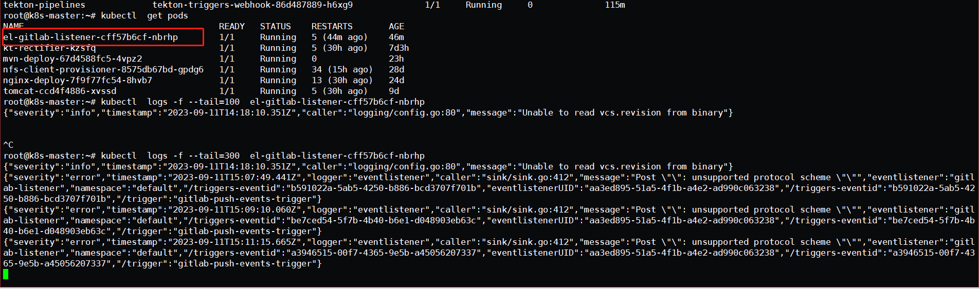The height and width of the screenshot is (289, 980).
Task: Click the red-boxed el-gitlab-listener pod name
Action: (x=90, y=37)
